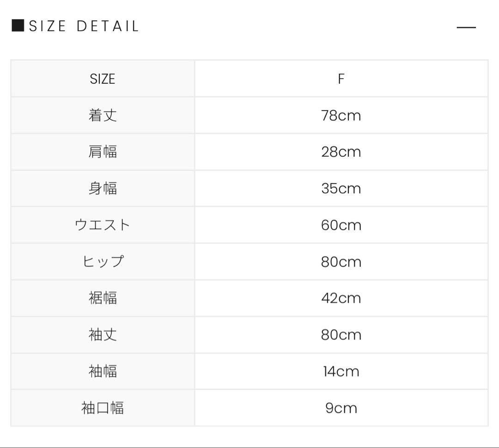The image size is (499, 448).
Task: Click the 裾幅 row label
Action: (103, 298)
